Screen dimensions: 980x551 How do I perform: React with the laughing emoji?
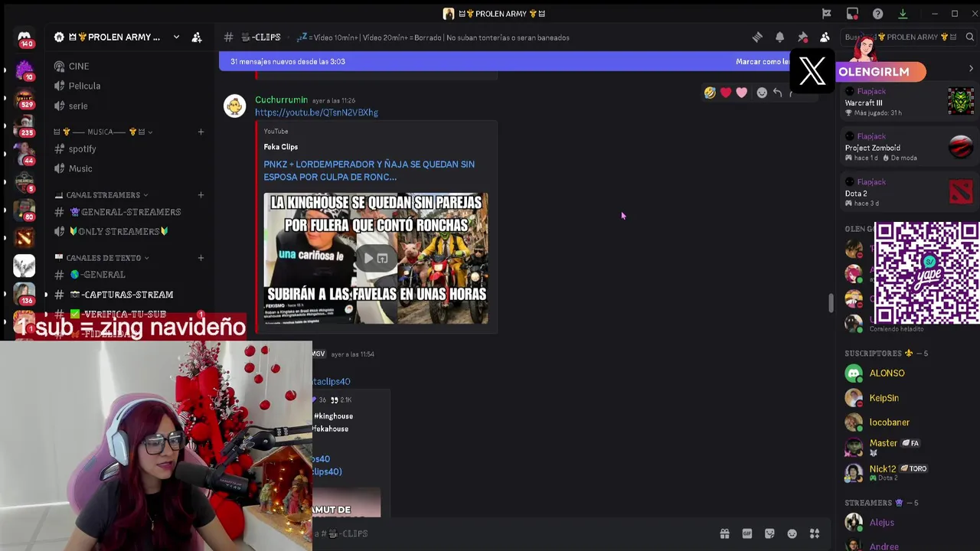coord(710,93)
